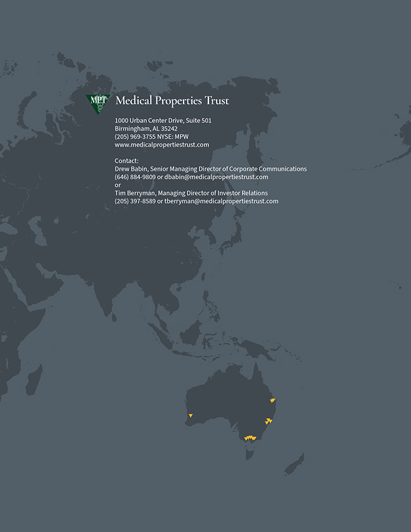Click the yellow marker cluster near Sydney
This screenshot has width=411, height=532.
point(269,421)
